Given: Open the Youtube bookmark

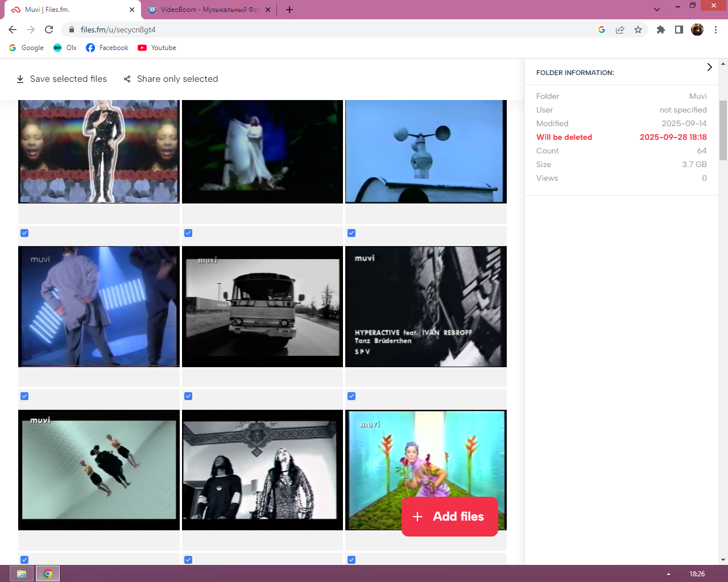Looking at the screenshot, I should 157,48.
